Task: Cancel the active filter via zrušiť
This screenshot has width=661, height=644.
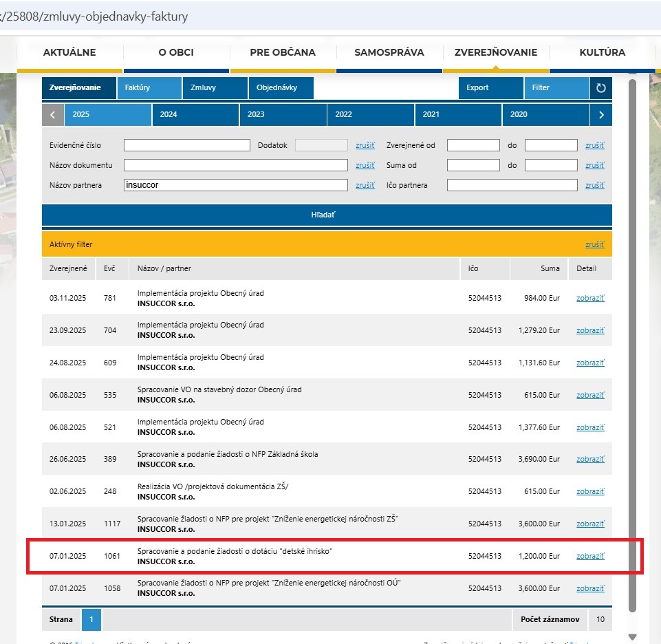Action: point(594,244)
